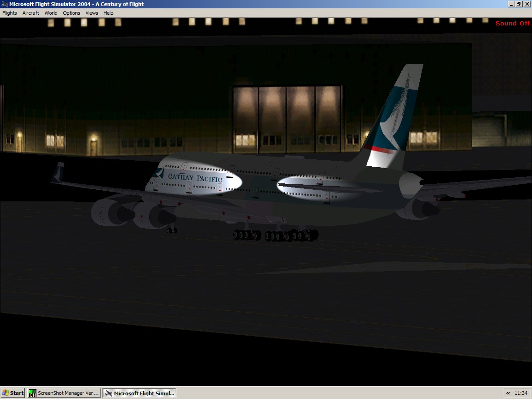This screenshot has width=532, height=399.
Task: Open the Aircraft menu
Action: pyautogui.click(x=30, y=13)
